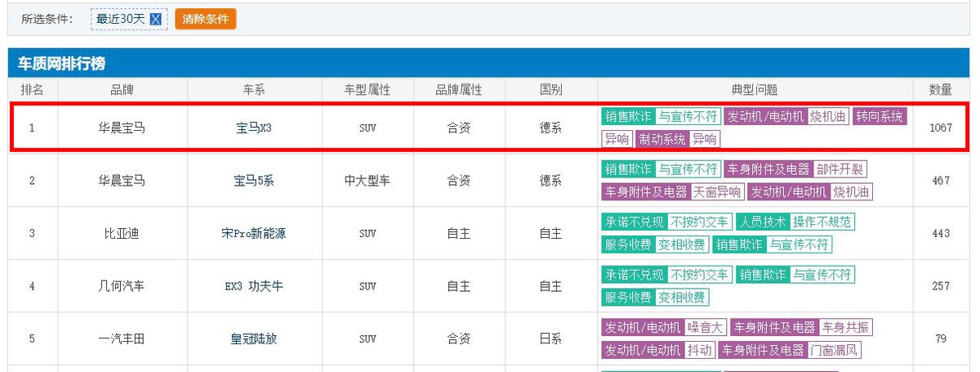Click the 人员技术 tag in 宋Pro新能源 row
The width and height of the screenshot is (980, 372).
tap(762, 222)
